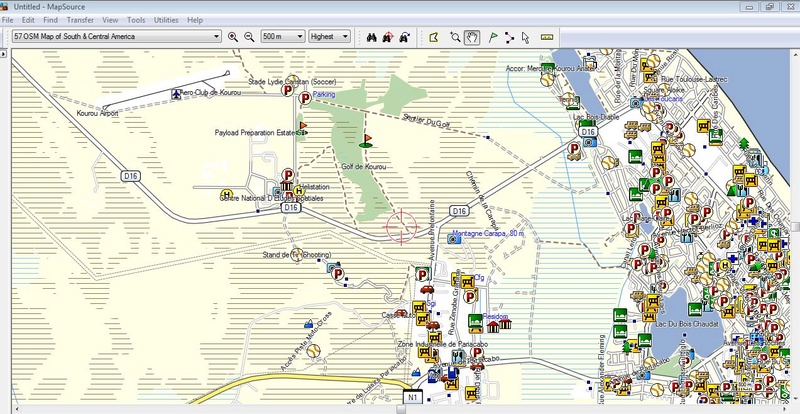Click the Montagne Carapa, 80 m label
Screen dimensions: 800x414
coord(488,233)
